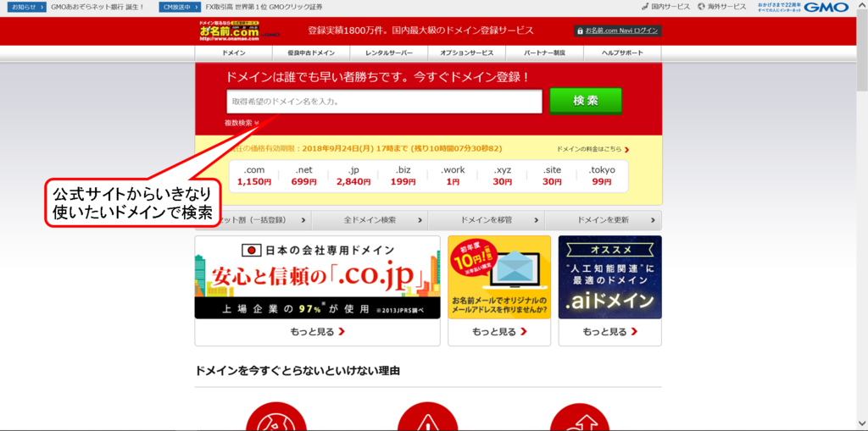This screenshot has width=868, height=431.
Task: Click もっと見る under the .ai banner
Action: [x=610, y=332]
